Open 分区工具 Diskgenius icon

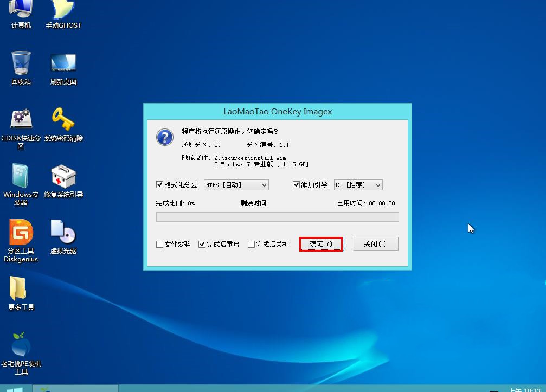pos(21,241)
